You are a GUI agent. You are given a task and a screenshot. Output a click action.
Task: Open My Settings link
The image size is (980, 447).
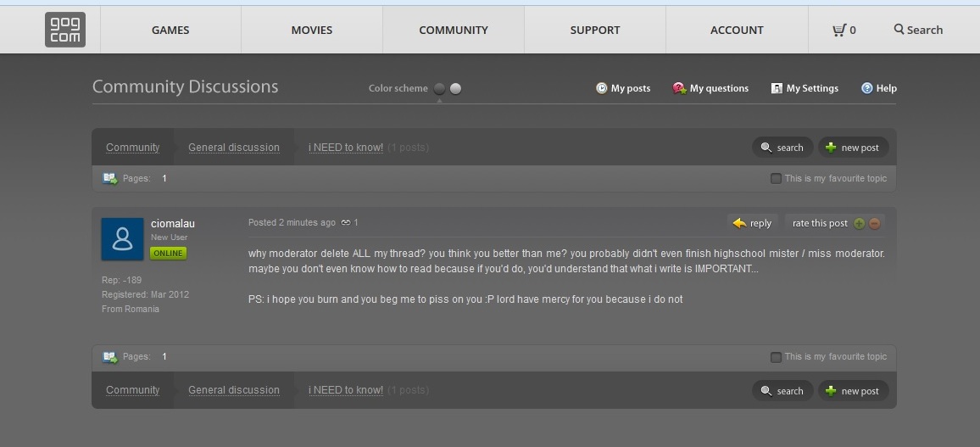point(812,88)
